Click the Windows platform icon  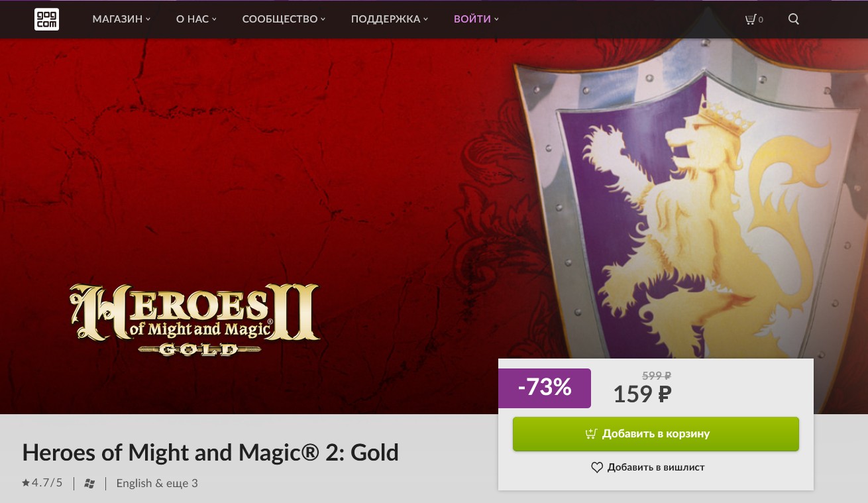(89, 484)
